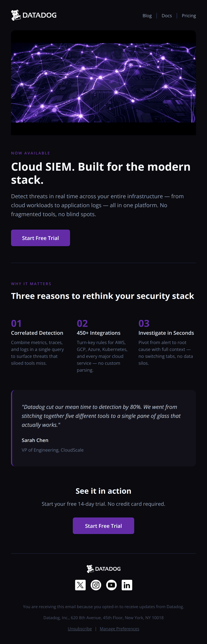Viewport: 207px width, 644px height.
Task: Open the YouTube social icon
Action: point(111,585)
